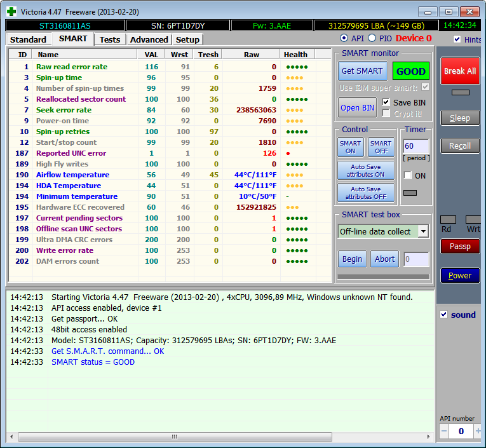Click the Open BIN button
The width and height of the screenshot is (486, 448).
pyautogui.click(x=358, y=107)
